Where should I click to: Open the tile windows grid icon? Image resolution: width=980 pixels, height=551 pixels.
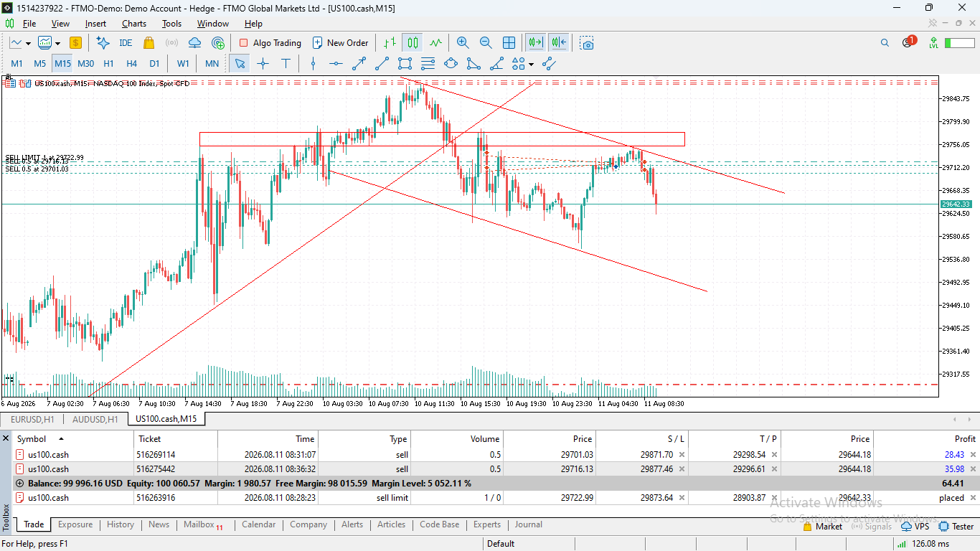[x=509, y=43]
